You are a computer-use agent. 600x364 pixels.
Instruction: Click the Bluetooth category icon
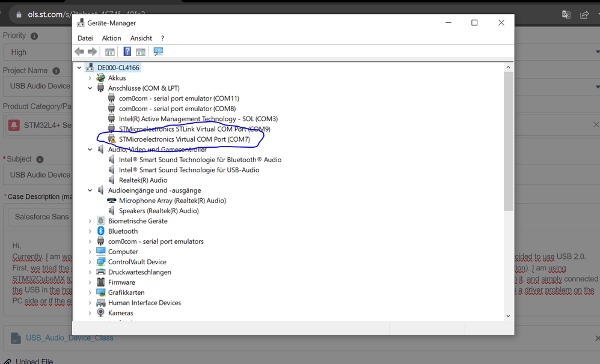coord(100,231)
